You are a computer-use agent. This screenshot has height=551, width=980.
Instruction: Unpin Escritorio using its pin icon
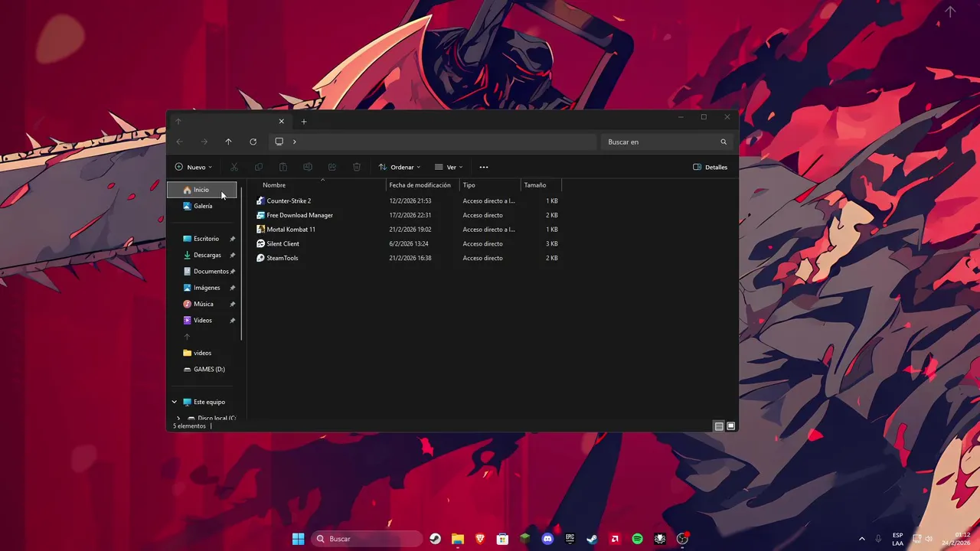tap(233, 239)
